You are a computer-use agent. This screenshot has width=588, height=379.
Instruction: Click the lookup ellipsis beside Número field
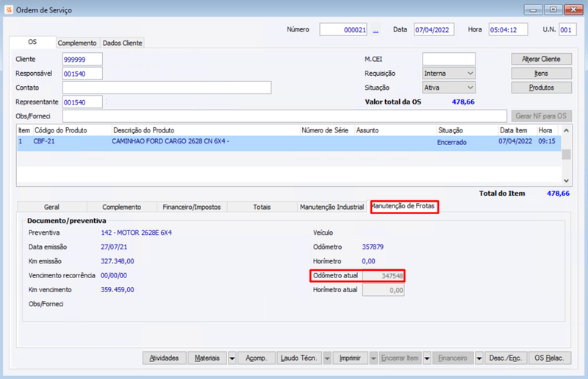(x=376, y=29)
